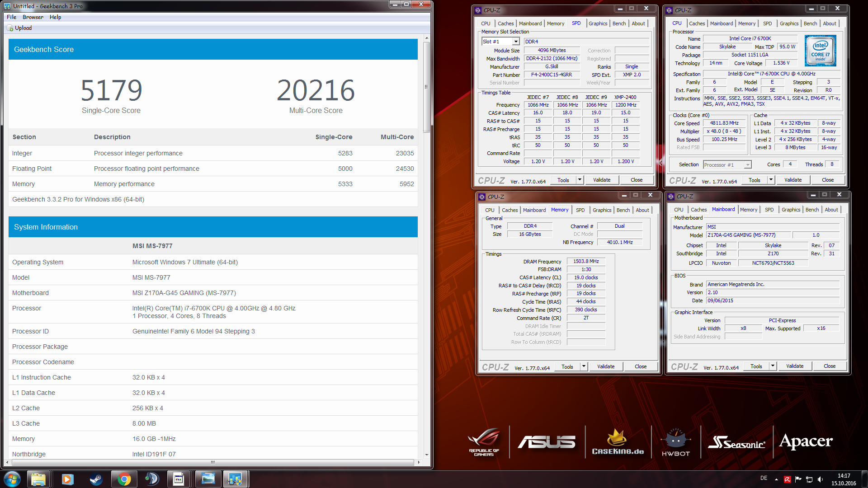Click the Upload icon in Geekbench toolbar
This screenshot has height=488, width=868.
click(x=10, y=28)
